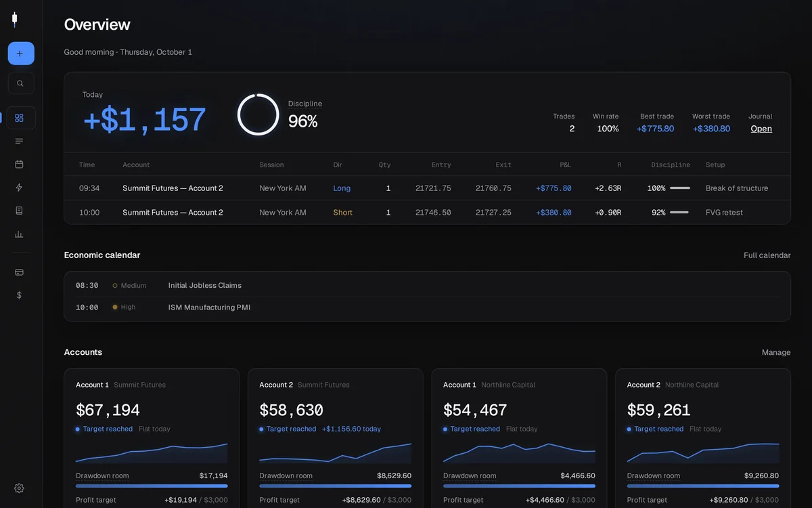Open Northline Capital Account 2 balance $59,261

pos(659,410)
